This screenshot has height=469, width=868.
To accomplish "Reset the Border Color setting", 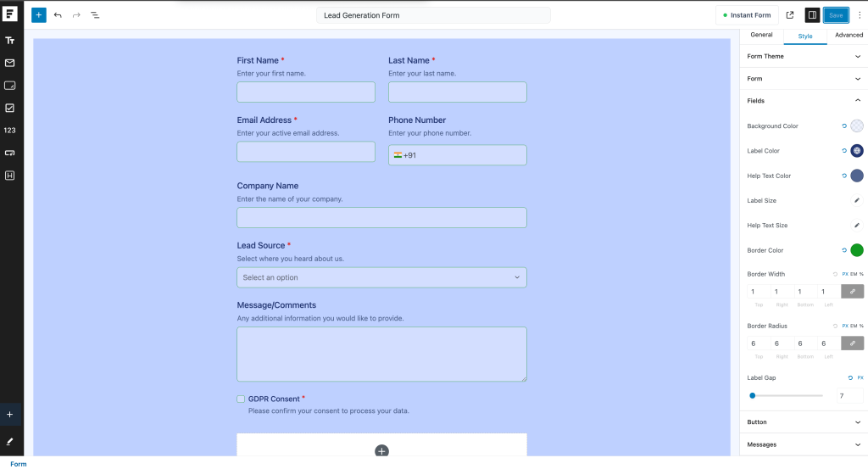I will tap(844, 250).
